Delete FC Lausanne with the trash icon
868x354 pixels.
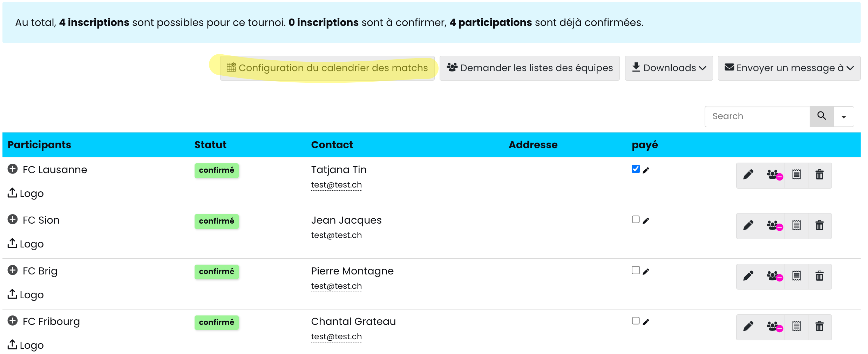coord(820,175)
